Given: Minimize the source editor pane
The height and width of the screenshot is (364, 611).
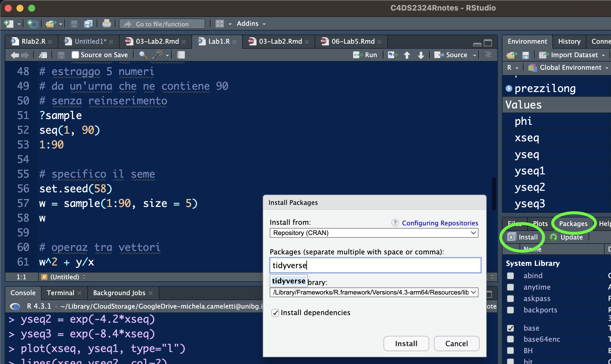Looking at the screenshot, I should [477, 44].
